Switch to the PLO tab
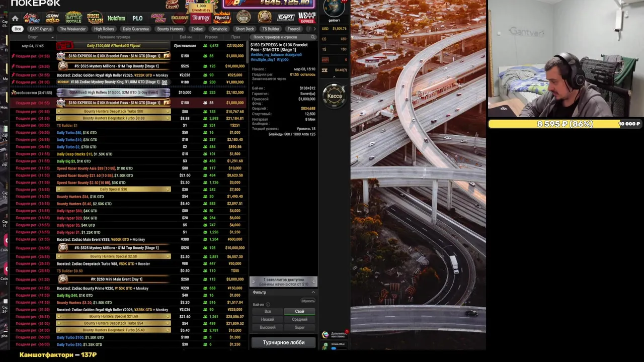Screen dimensions: 644x362 click(137, 18)
